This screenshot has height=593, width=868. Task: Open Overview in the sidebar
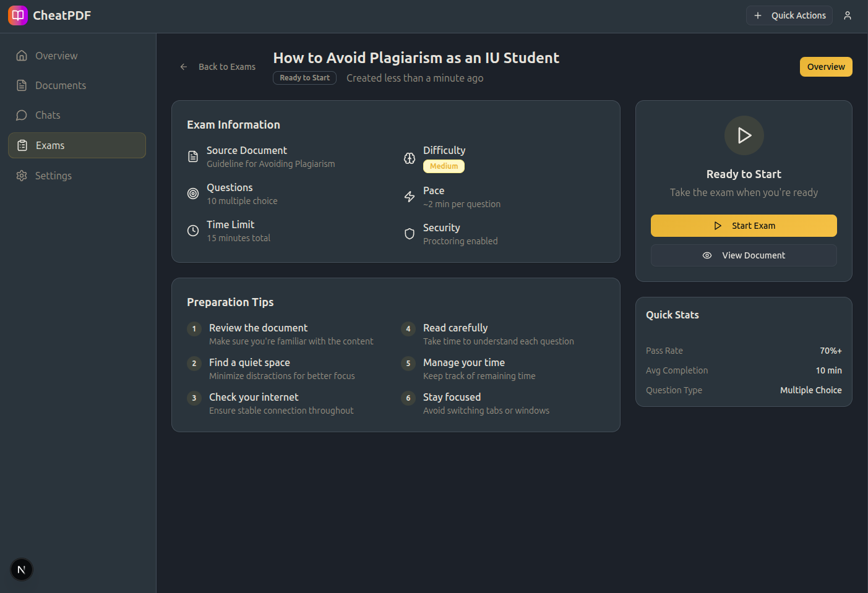(x=77, y=56)
